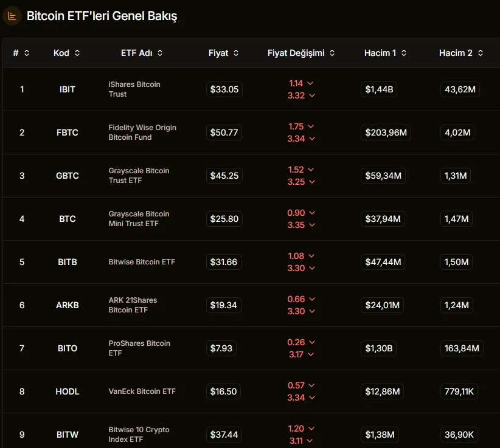Open iShares Bitcoin Trust ETF name
Viewport: 500px width, 448px height.
(134, 89)
